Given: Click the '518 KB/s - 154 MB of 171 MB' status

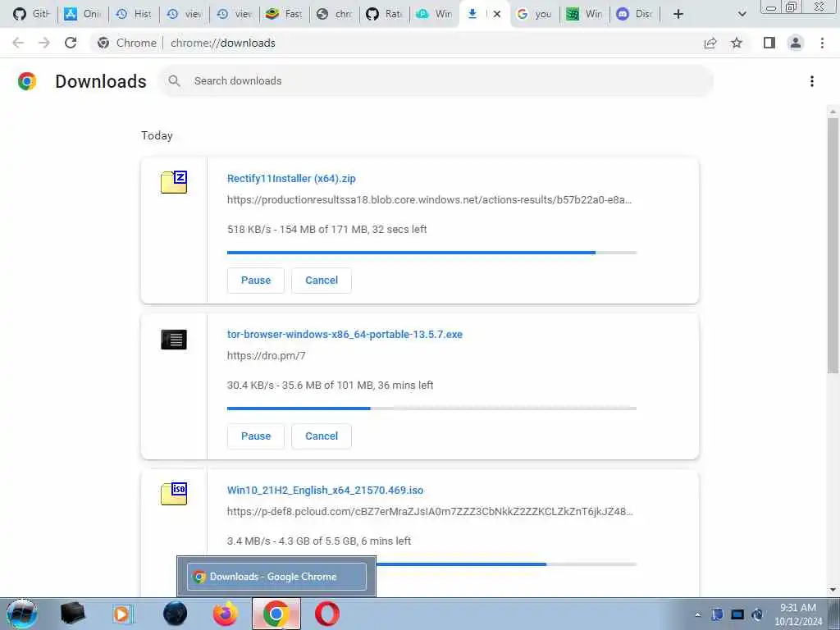Looking at the screenshot, I should click(326, 230).
